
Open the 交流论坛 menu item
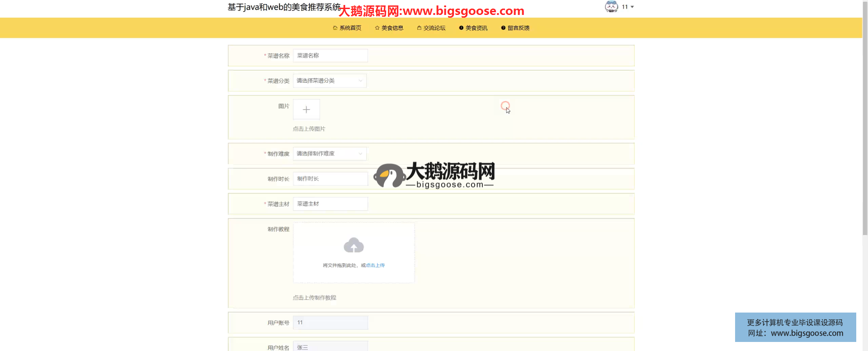pyautogui.click(x=434, y=28)
